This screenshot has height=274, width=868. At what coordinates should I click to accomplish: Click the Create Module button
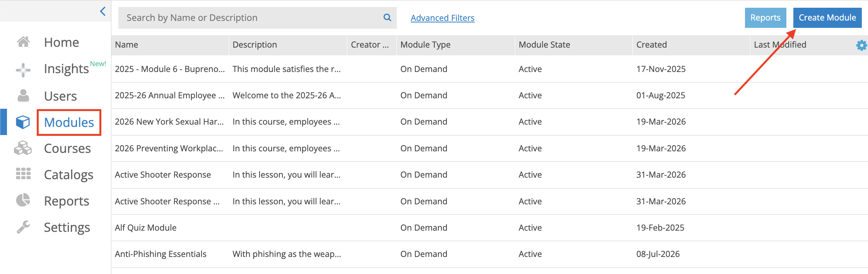tap(827, 18)
